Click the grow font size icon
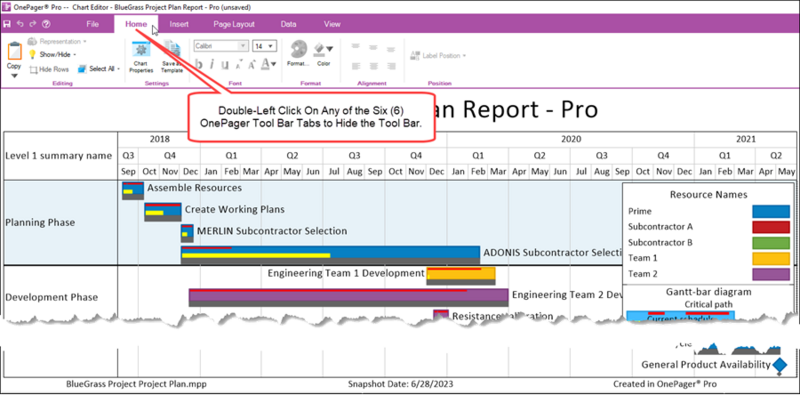 252,64
